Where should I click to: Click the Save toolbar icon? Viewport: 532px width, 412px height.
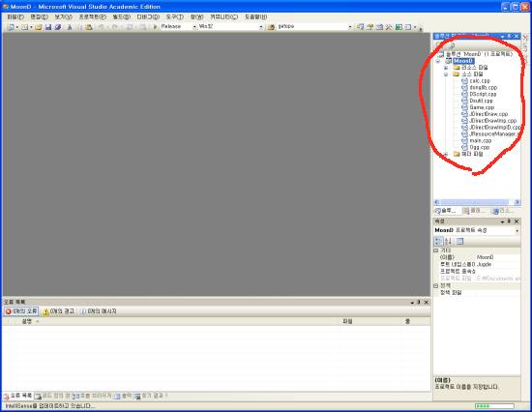click(47, 27)
